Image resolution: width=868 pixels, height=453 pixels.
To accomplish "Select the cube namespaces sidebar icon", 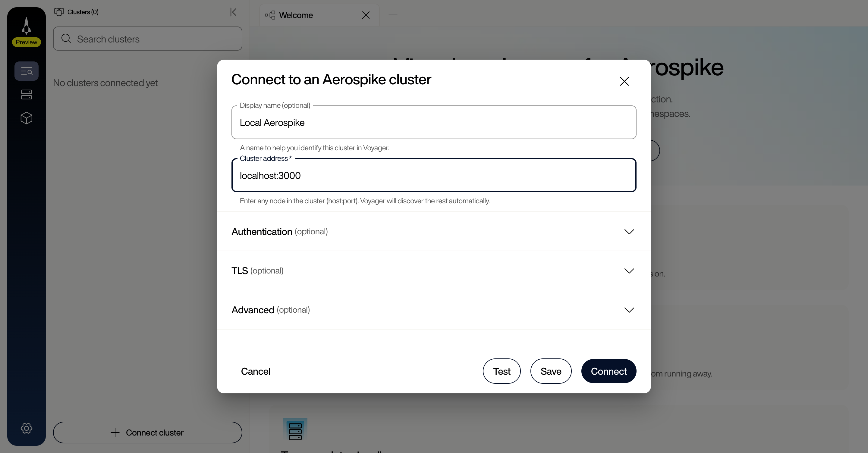I will [26, 118].
